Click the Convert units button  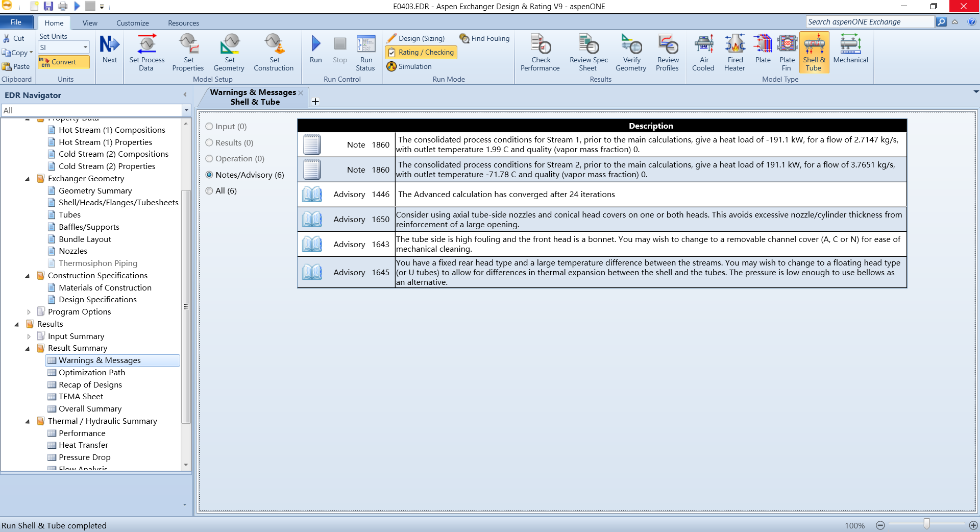(x=64, y=62)
